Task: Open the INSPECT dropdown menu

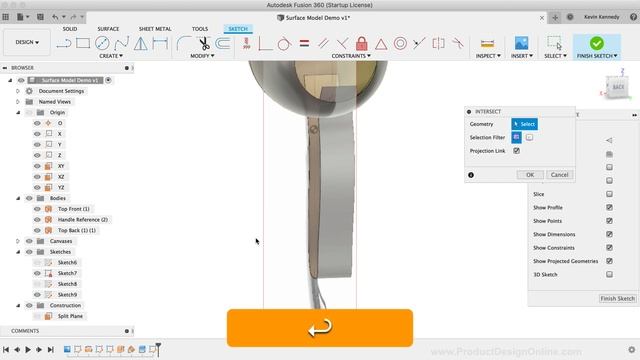Action: coord(488,56)
